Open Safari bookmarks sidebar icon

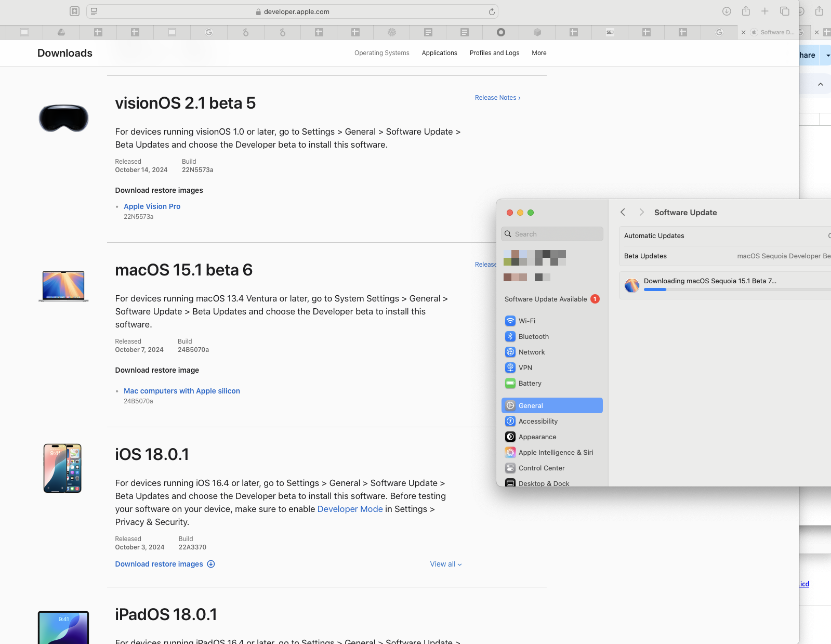pos(74,11)
